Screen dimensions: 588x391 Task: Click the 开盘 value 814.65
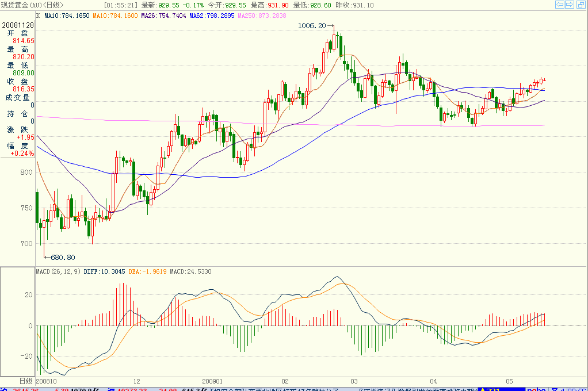click(x=23, y=41)
